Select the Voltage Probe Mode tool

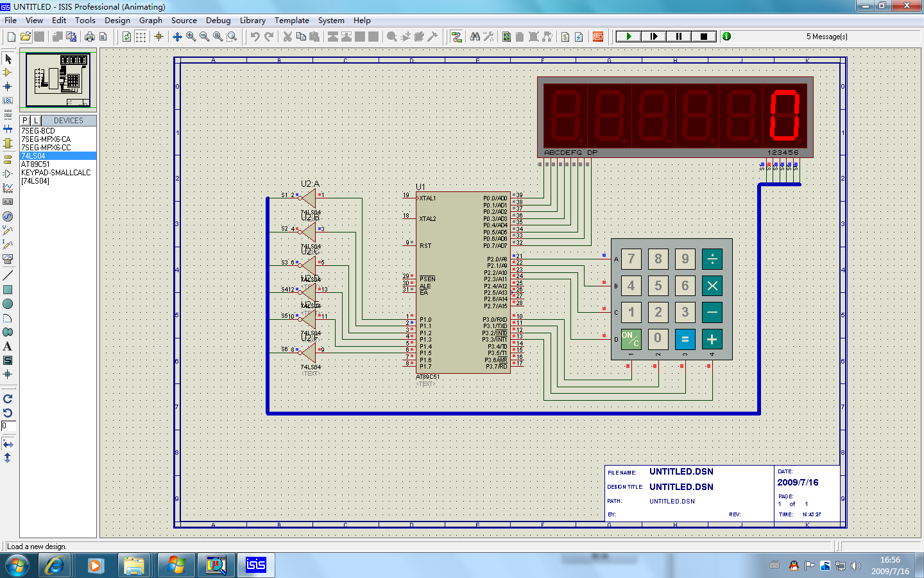tap(8, 230)
